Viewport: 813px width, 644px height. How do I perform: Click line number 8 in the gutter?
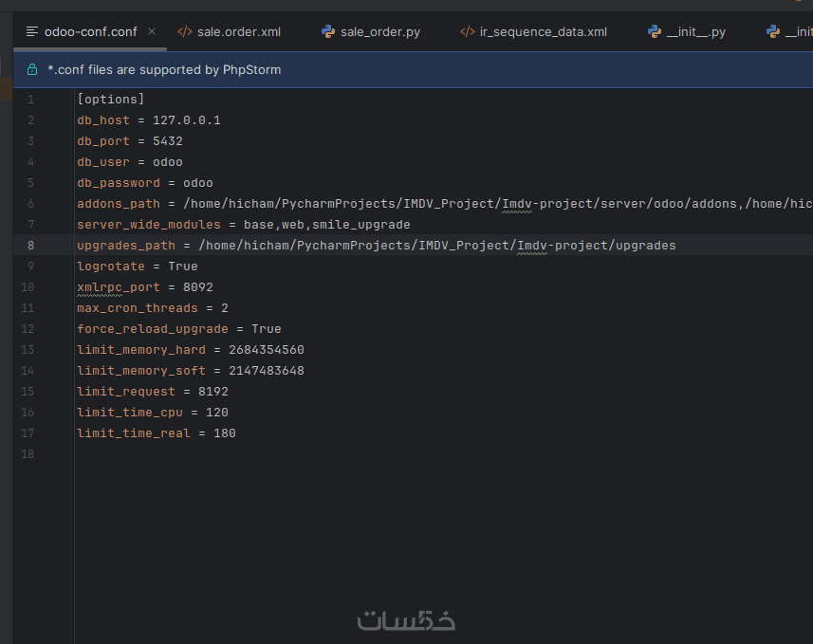tap(30, 246)
